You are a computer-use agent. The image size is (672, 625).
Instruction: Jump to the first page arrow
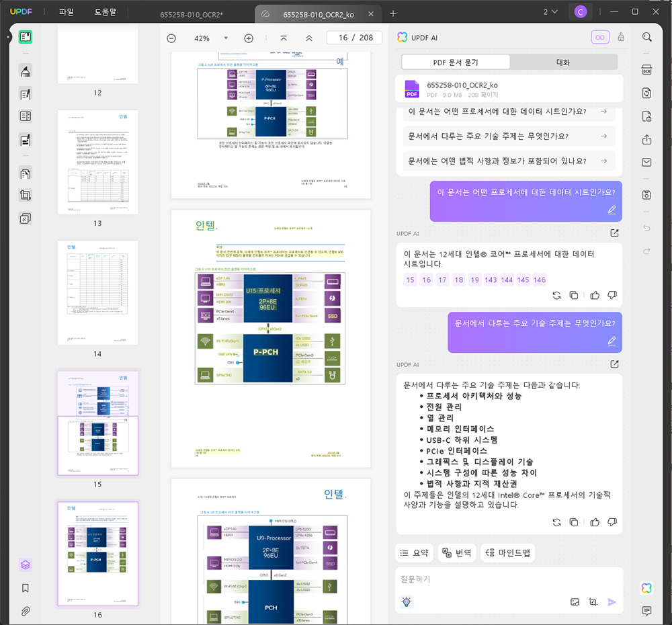pyautogui.click(x=284, y=38)
